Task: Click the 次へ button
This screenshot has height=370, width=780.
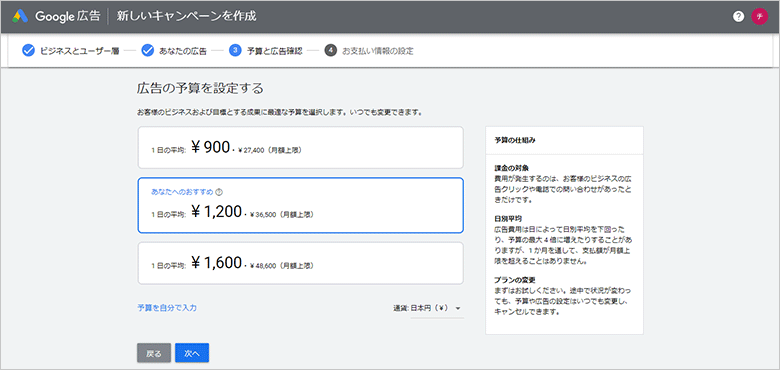Action: coord(192,353)
